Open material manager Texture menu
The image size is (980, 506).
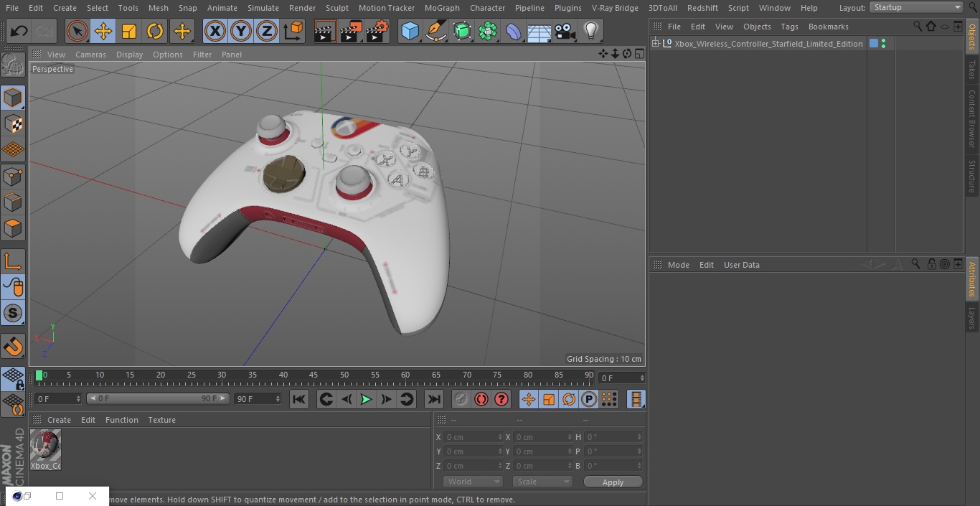pos(161,420)
